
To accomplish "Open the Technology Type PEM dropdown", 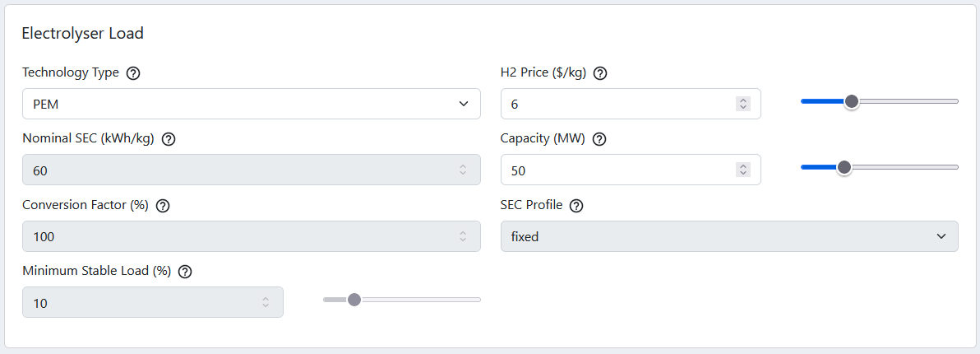I will (252, 104).
